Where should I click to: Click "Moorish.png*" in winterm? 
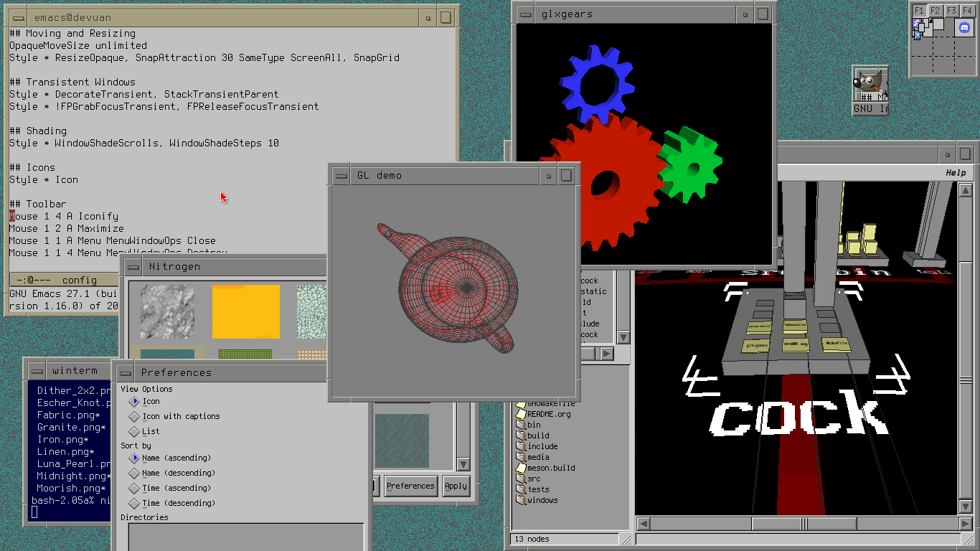(x=72, y=488)
